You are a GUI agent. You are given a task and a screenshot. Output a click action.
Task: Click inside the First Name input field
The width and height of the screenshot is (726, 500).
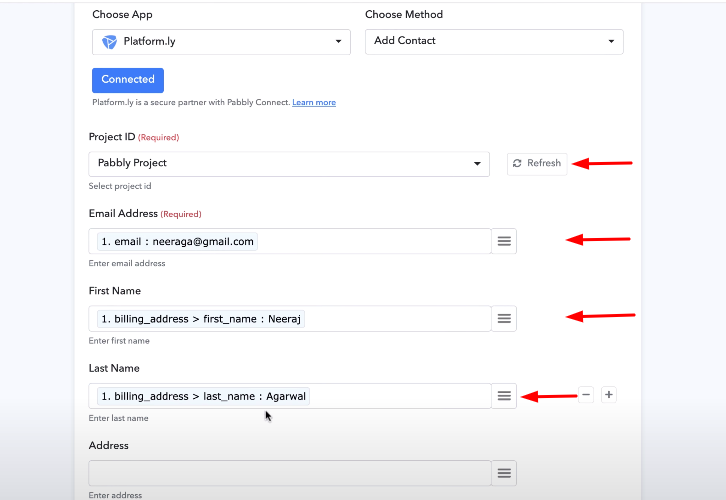click(x=290, y=319)
